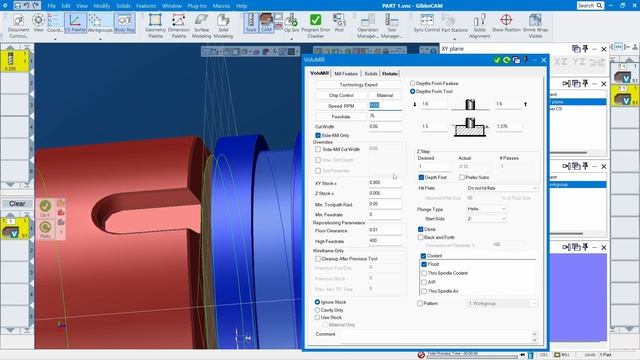Click the Do It button in machining palette
640x360 pixels.
45,208
